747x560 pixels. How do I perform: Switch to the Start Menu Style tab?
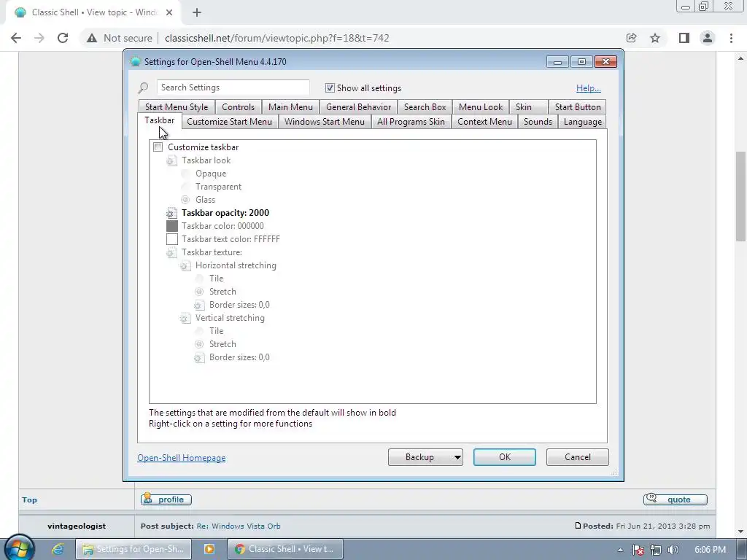[177, 107]
